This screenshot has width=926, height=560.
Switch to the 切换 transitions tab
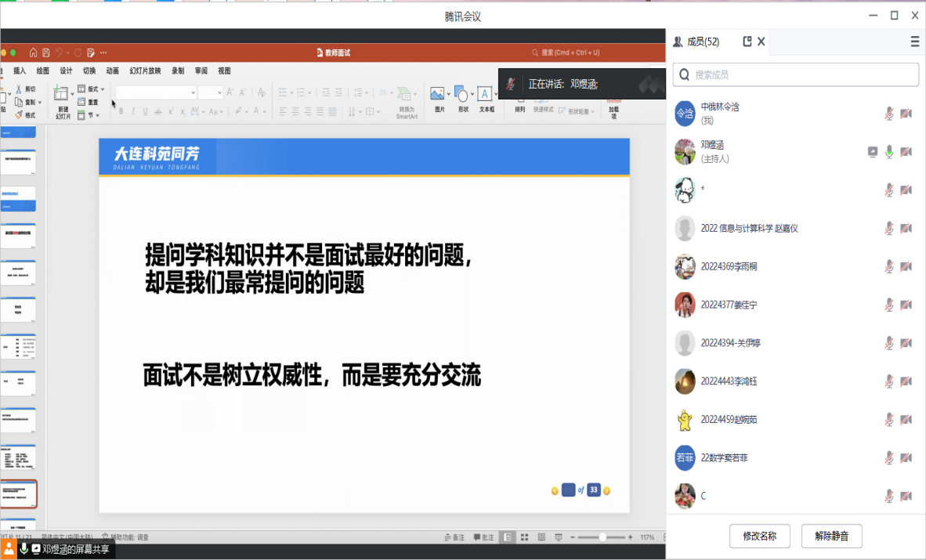click(89, 71)
